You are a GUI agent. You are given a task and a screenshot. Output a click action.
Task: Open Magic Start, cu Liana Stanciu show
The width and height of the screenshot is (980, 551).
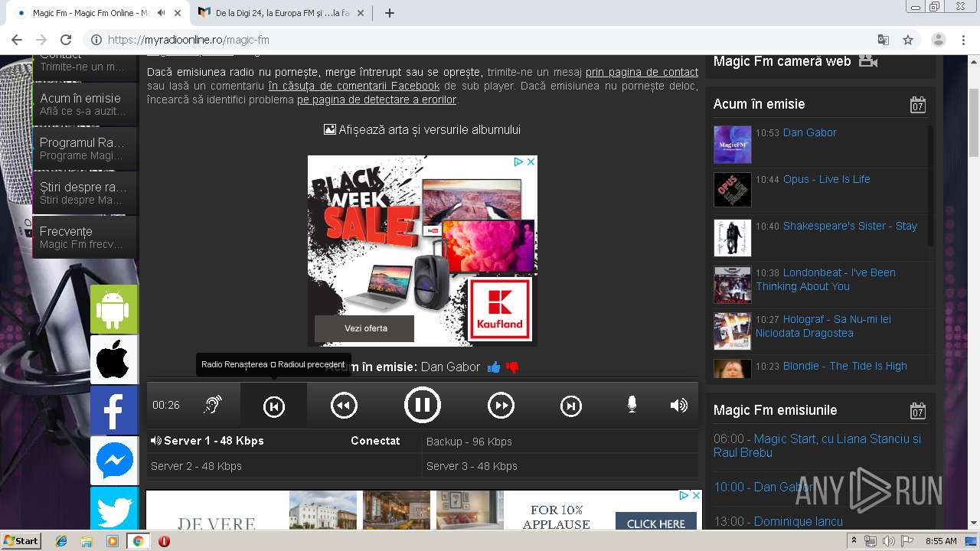(x=818, y=445)
